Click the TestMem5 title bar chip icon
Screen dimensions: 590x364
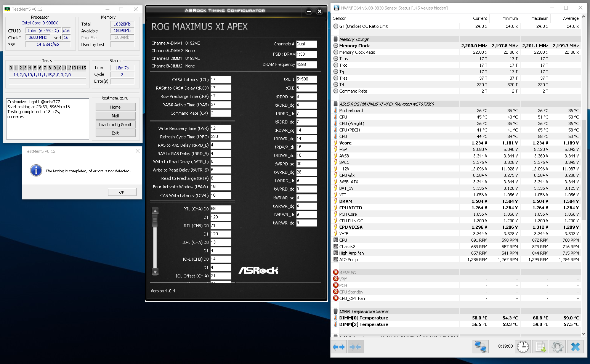coord(7,9)
